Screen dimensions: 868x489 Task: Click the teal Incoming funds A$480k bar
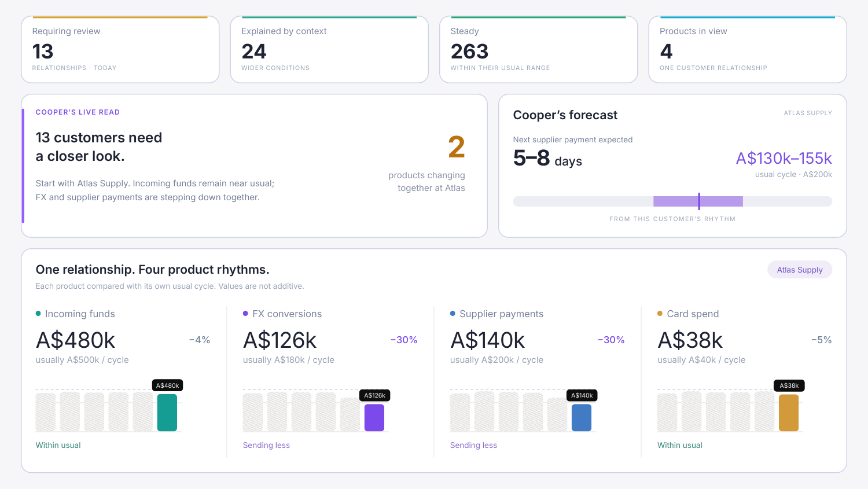click(167, 413)
